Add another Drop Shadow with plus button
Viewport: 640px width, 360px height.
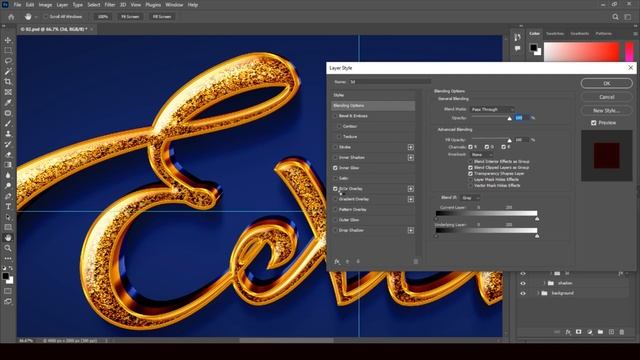[411, 230]
